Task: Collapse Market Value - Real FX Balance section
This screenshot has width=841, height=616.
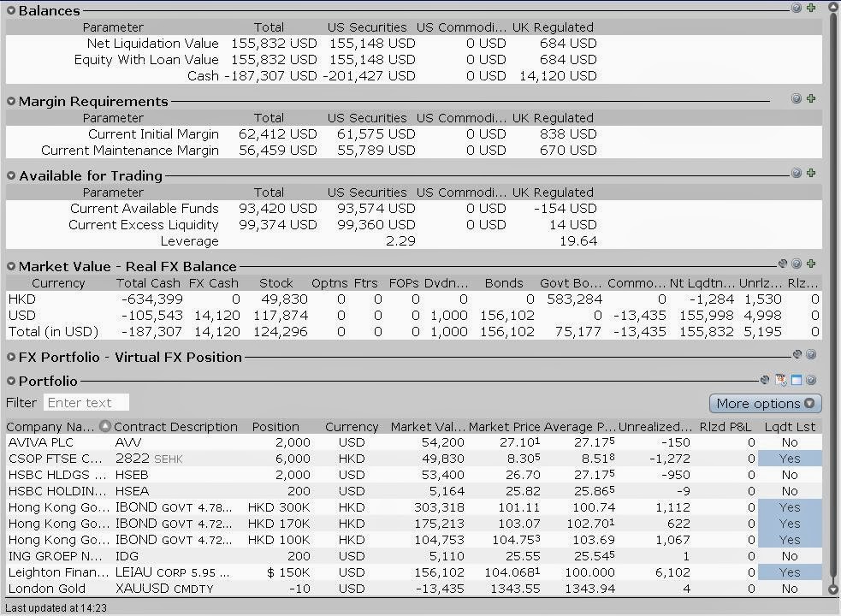Action: tap(11, 266)
